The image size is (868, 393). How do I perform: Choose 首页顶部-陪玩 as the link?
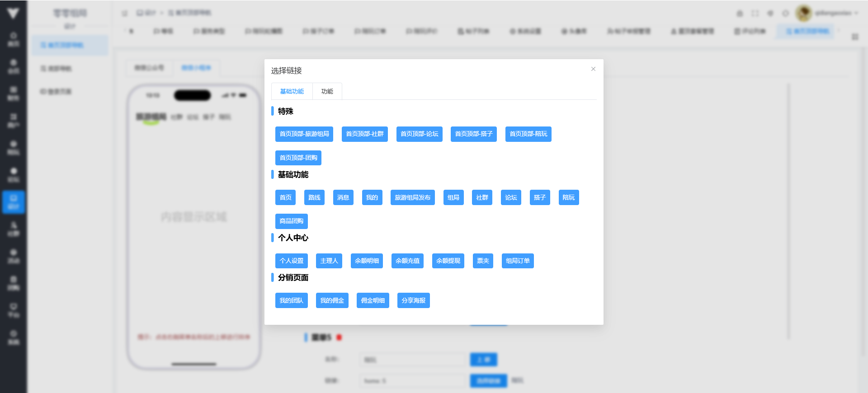click(x=528, y=134)
